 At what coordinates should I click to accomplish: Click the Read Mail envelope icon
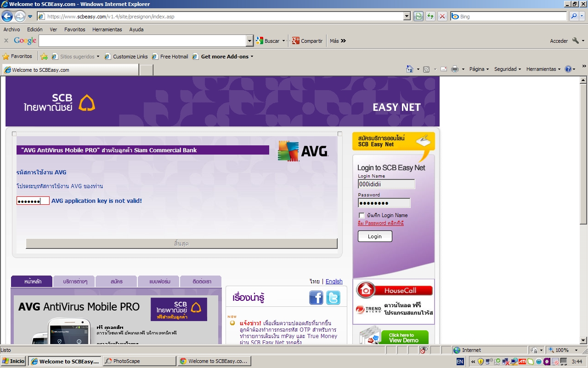click(444, 69)
